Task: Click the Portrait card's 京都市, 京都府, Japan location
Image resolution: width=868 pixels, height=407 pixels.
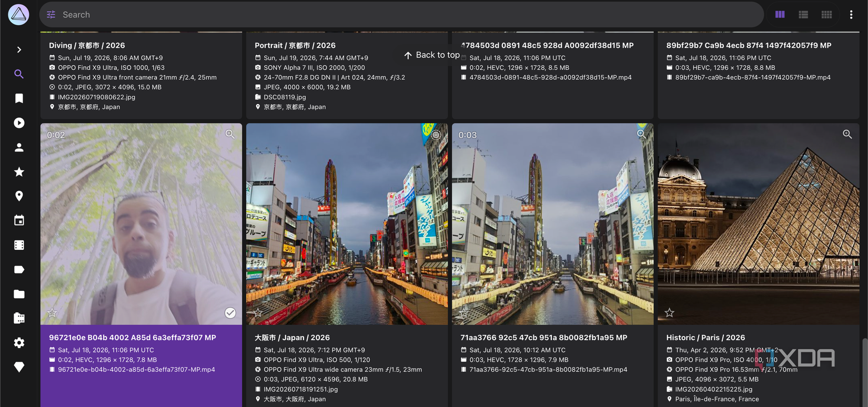Action: tap(295, 107)
